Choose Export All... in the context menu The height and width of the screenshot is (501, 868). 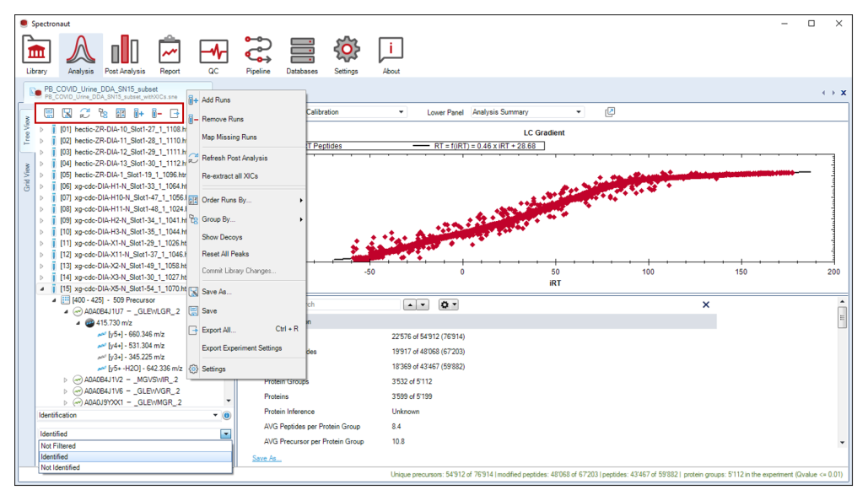click(x=246, y=330)
